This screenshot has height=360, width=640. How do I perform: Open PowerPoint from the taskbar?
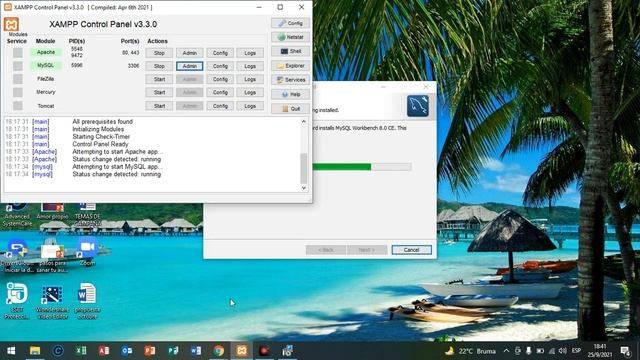click(149, 351)
